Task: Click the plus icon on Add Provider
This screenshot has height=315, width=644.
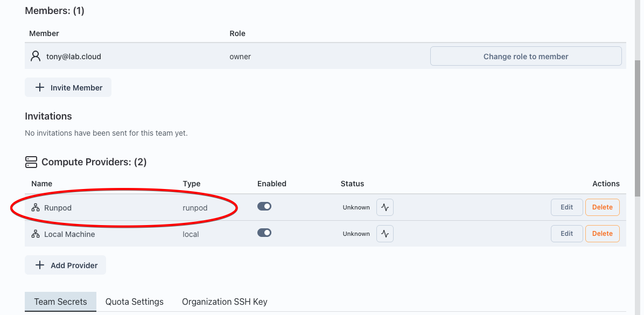Action: pos(39,264)
